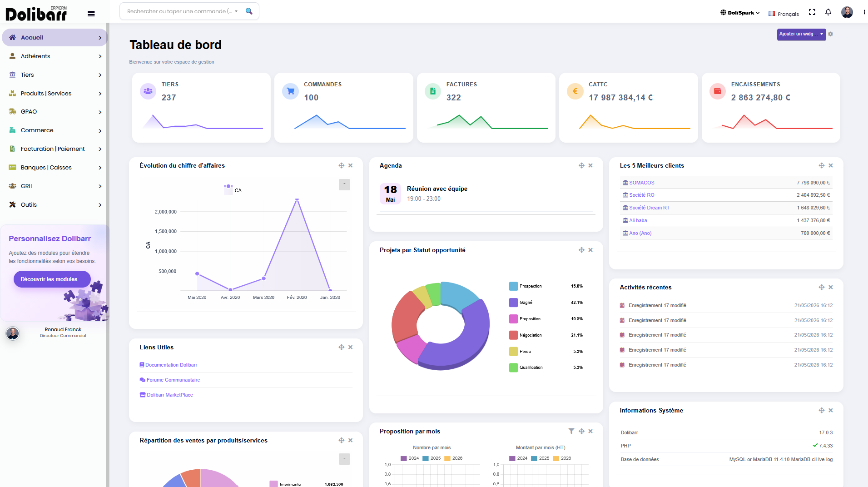Open sales distribution chart ellipsis button
868x487 pixels.
coord(344,459)
